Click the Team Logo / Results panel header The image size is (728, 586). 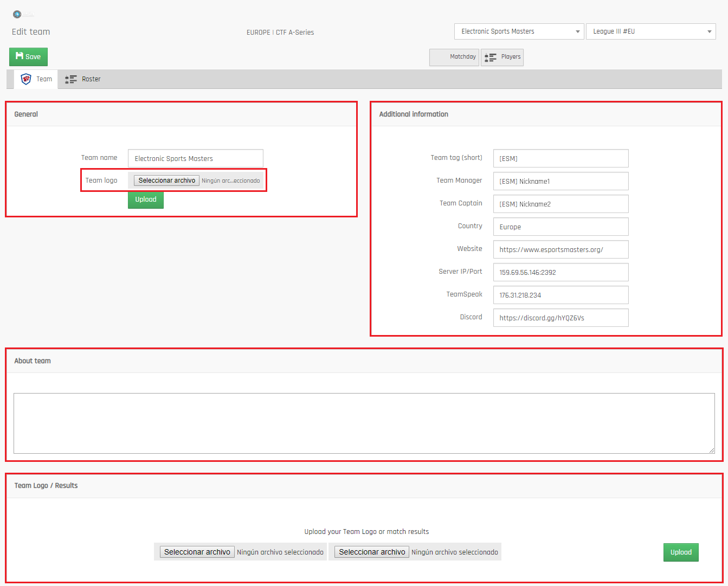click(x=364, y=486)
